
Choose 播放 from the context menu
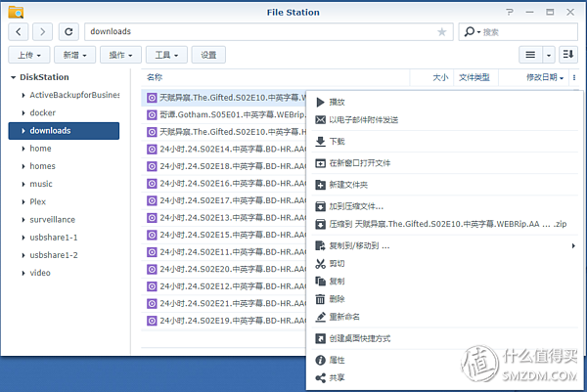[443, 102]
